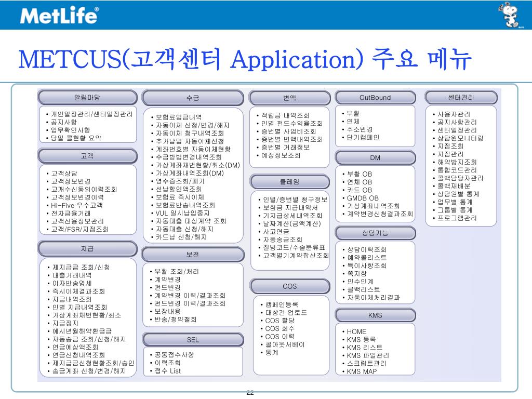Click '주소변경' in OutBound list
Image resolution: width=532 pixels, height=399 pixels.
pos(360,129)
